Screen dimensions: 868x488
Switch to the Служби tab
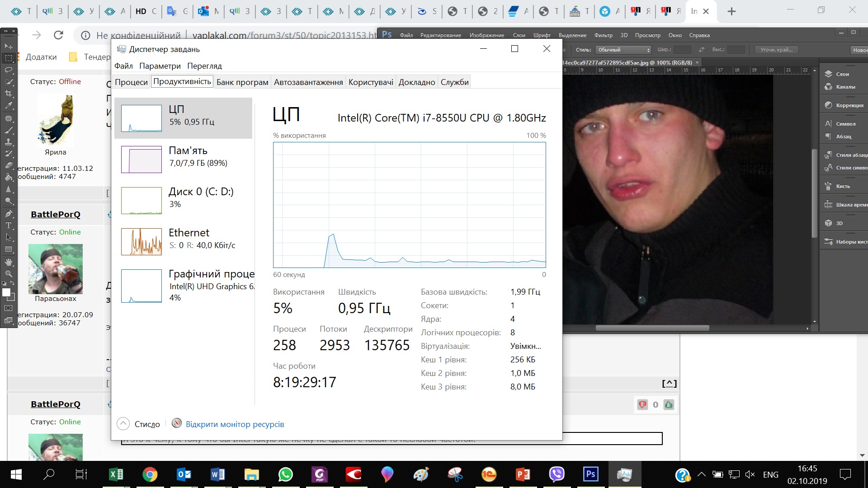[455, 82]
